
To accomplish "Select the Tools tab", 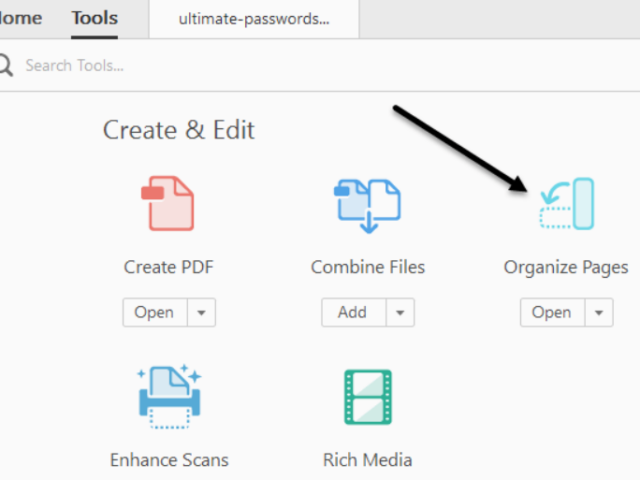I will click(94, 18).
